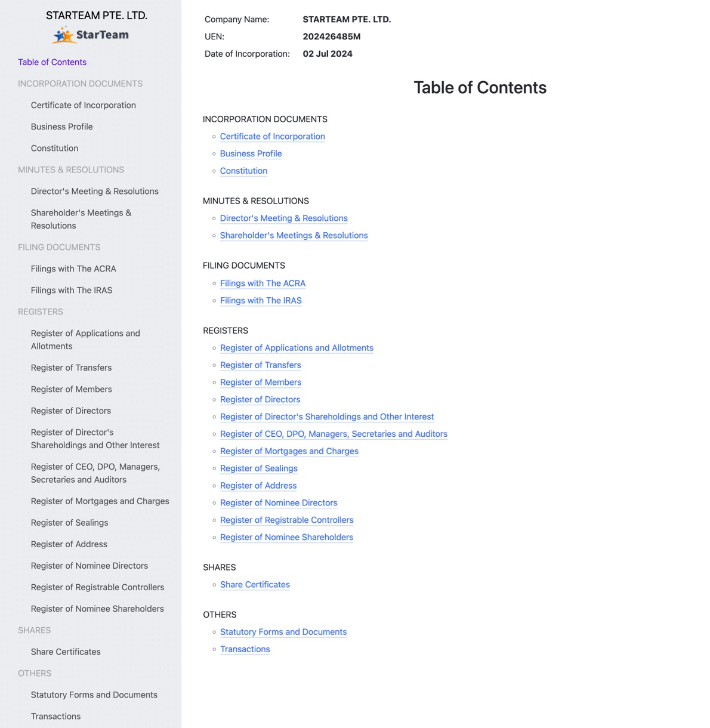Select Register of Sealings in sidebar
Image resolution: width=710 pixels, height=728 pixels.
point(69,523)
